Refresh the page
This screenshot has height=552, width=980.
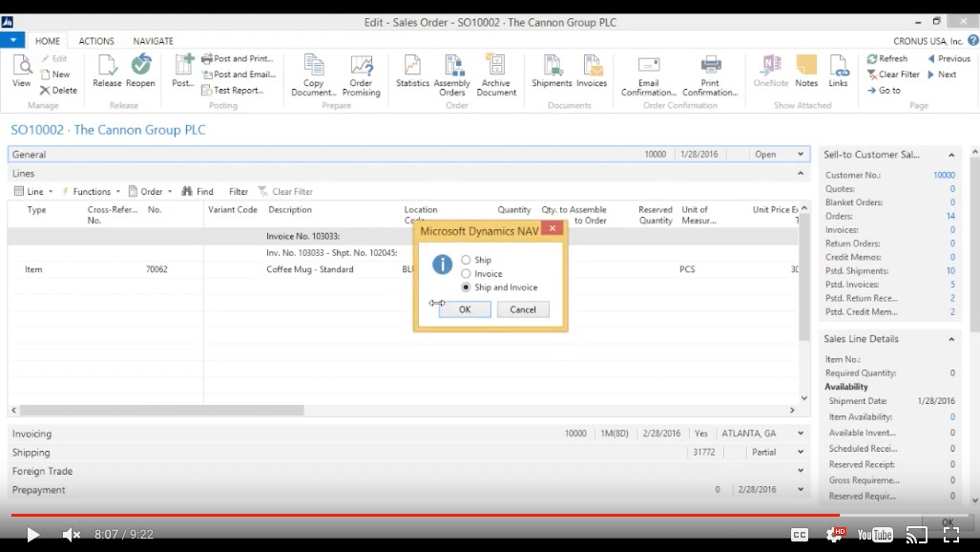pyautogui.click(x=886, y=58)
